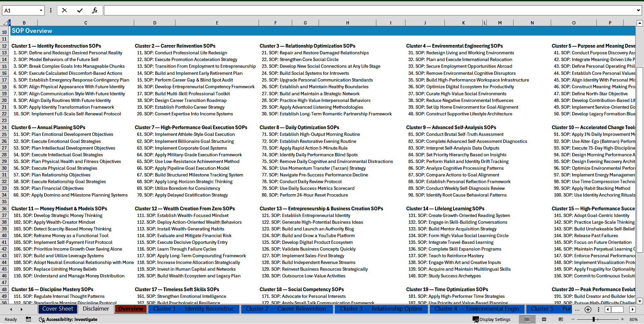The height and width of the screenshot is (324, 644).
Task: Click the macro recording icon near Ready
Action: pos(29,319)
